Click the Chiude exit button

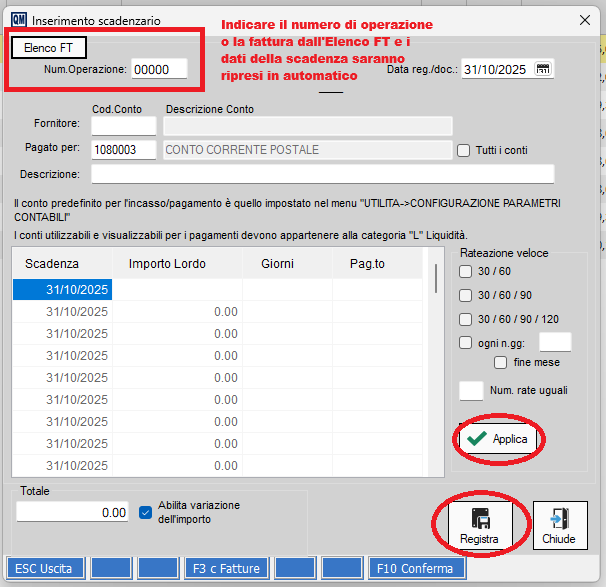click(x=558, y=526)
